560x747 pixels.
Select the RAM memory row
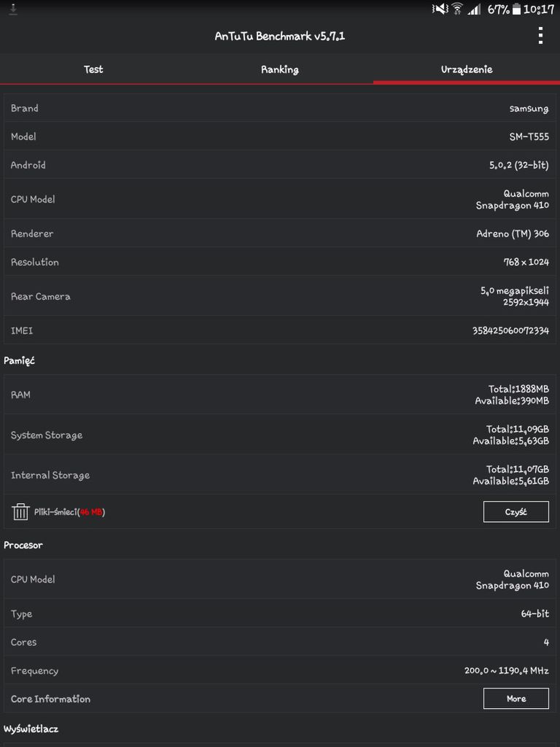point(280,395)
